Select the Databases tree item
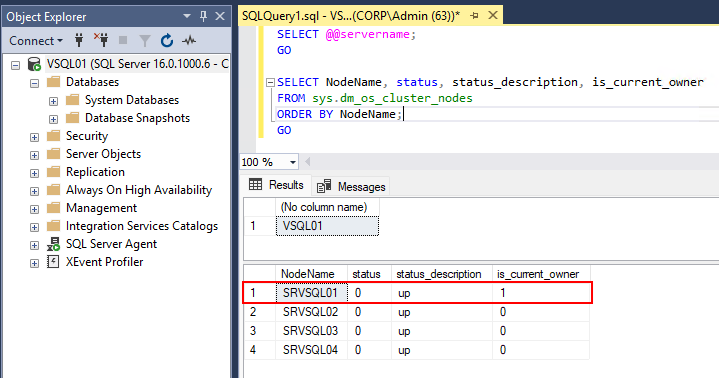The width and height of the screenshot is (719, 378). coord(92,82)
